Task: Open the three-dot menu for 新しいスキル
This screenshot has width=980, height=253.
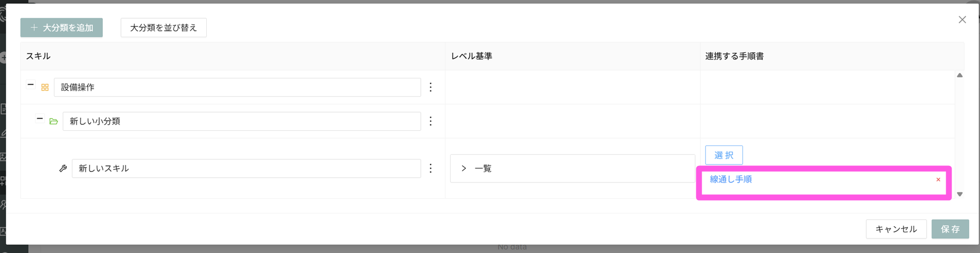Action: pos(431,168)
